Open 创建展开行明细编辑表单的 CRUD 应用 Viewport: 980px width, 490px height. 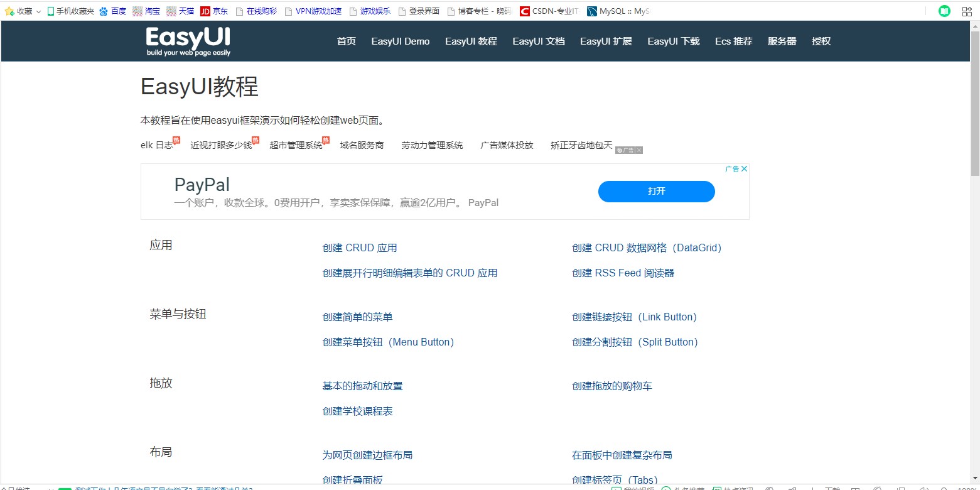pos(410,273)
